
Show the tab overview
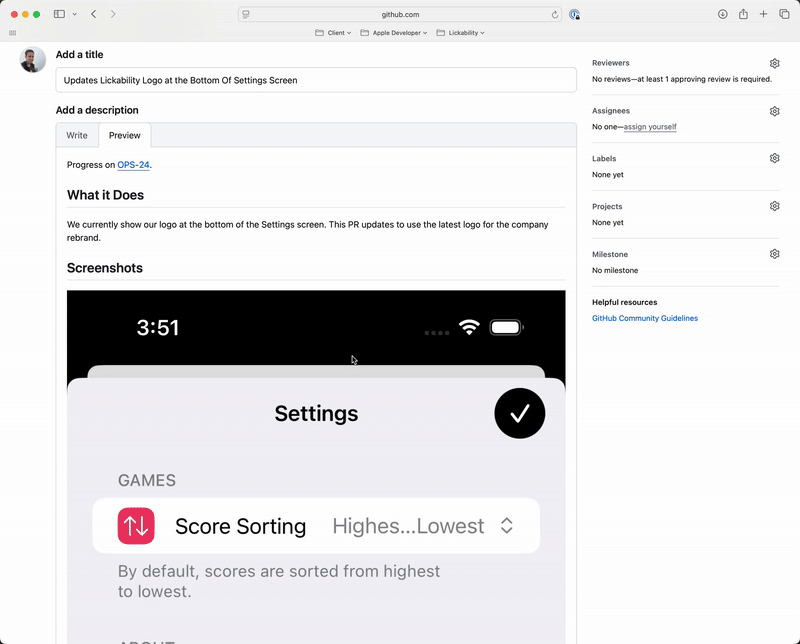[x=784, y=14]
